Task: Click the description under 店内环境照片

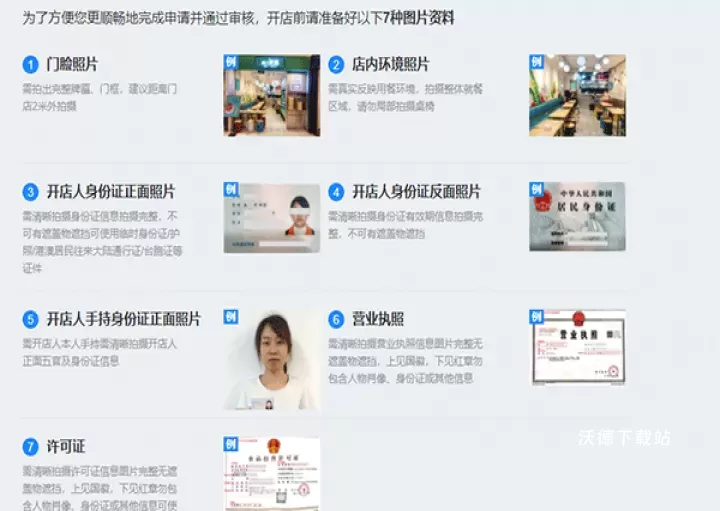Action: tap(405, 97)
